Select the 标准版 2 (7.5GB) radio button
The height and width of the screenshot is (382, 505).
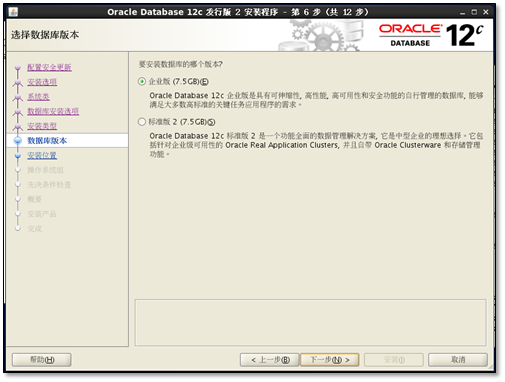point(142,122)
